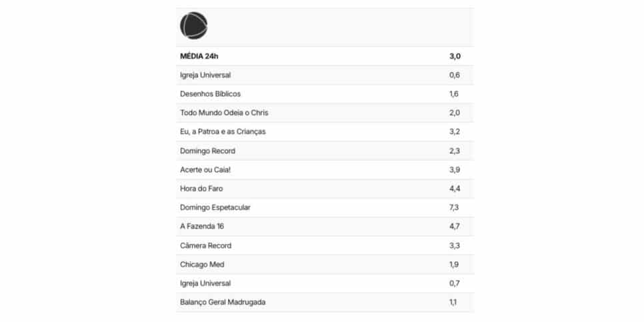Image resolution: width=644 pixels, height=322 pixels.
Task: Click the Chicago Med row
Action: coord(325,265)
